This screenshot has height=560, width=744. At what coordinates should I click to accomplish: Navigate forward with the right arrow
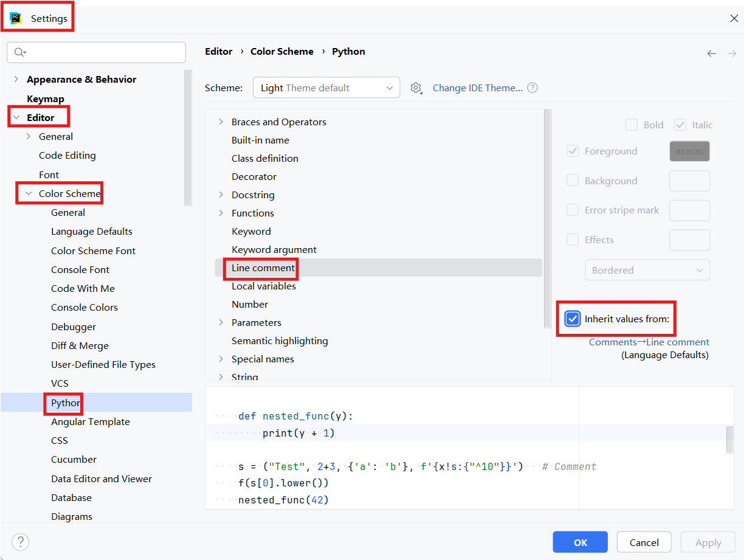pyautogui.click(x=732, y=54)
